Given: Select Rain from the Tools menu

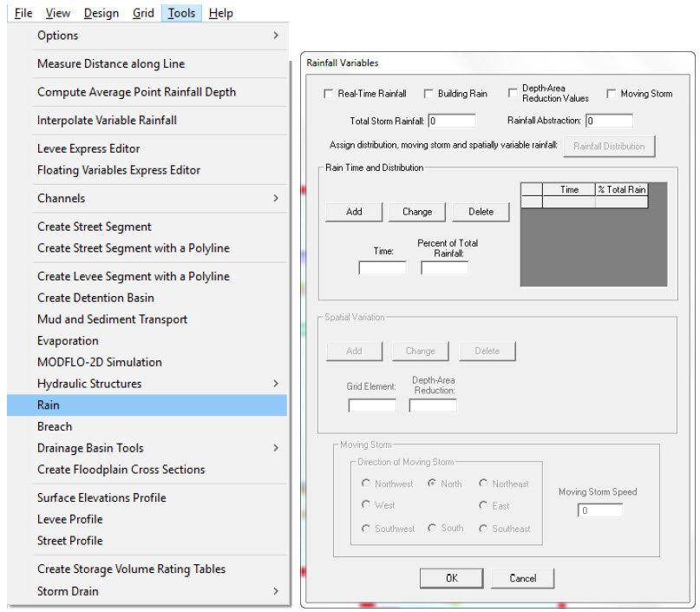Looking at the screenshot, I should [x=49, y=405].
